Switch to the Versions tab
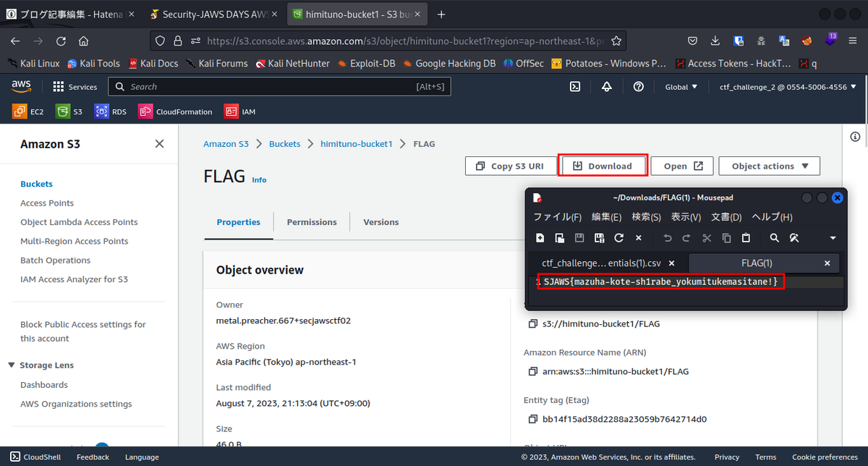The height and width of the screenshot is (466, 868). (x=380, y=222)
